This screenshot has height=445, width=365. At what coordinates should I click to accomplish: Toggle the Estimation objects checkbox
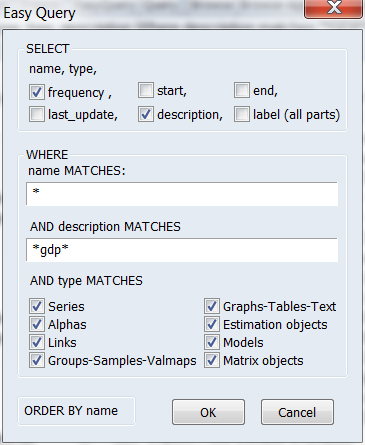pos(212,324)
